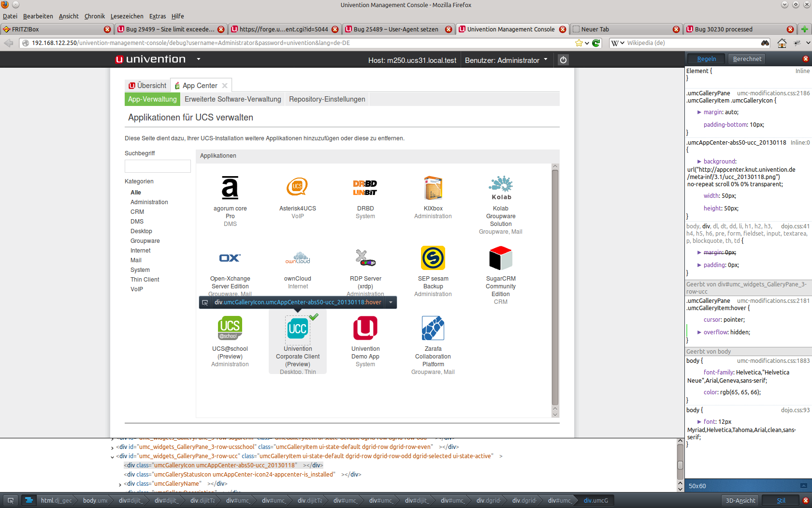Switch to Berechnet styles view
The width and height of the screenshot is (812, 508).
747,59
